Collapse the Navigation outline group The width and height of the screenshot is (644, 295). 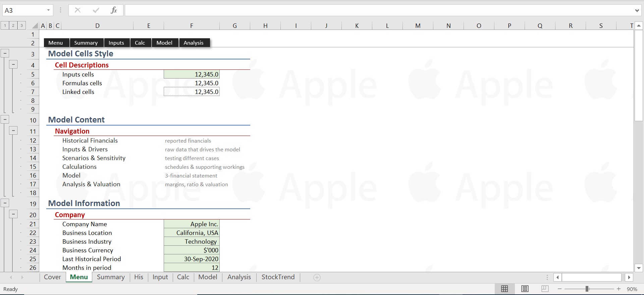pos(13,131)
